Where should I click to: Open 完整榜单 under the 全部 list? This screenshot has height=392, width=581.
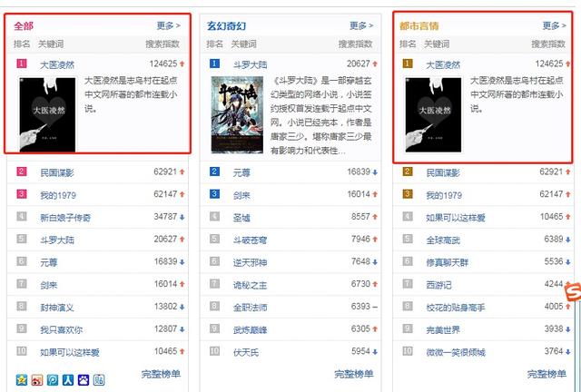point(161,374)
